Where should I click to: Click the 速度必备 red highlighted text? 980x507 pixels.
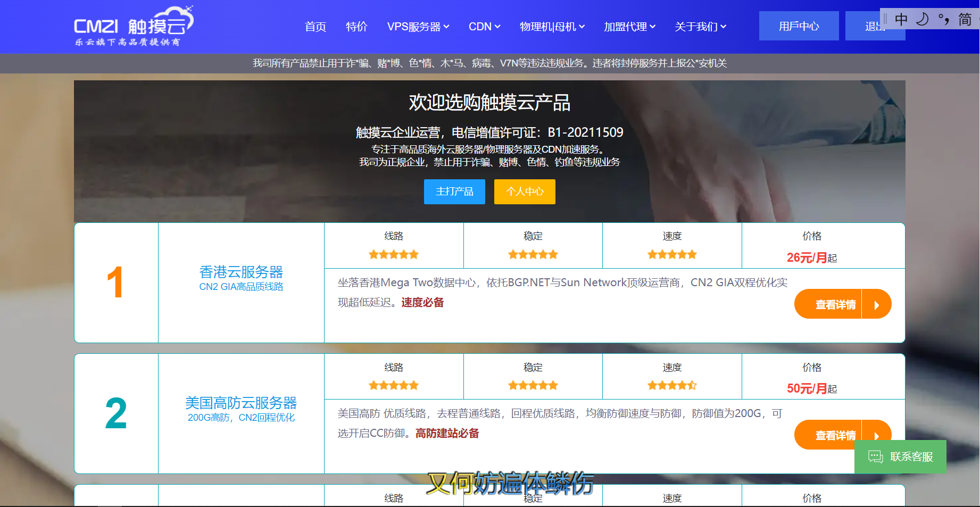[x=422, y=302]
